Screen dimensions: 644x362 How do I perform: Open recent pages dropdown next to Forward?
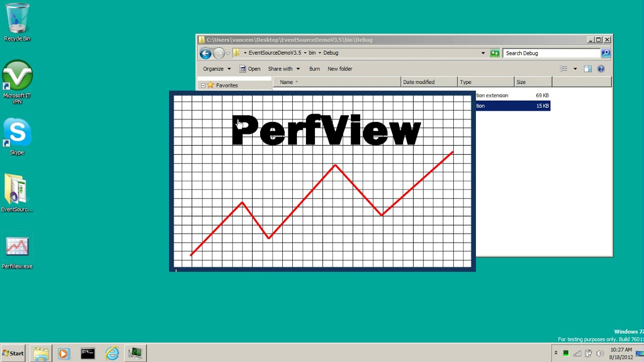point(227,53)
